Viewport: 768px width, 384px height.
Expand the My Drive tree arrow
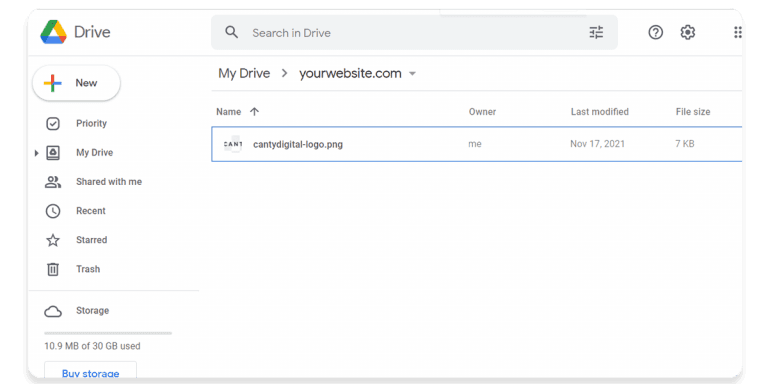point(36,153)
